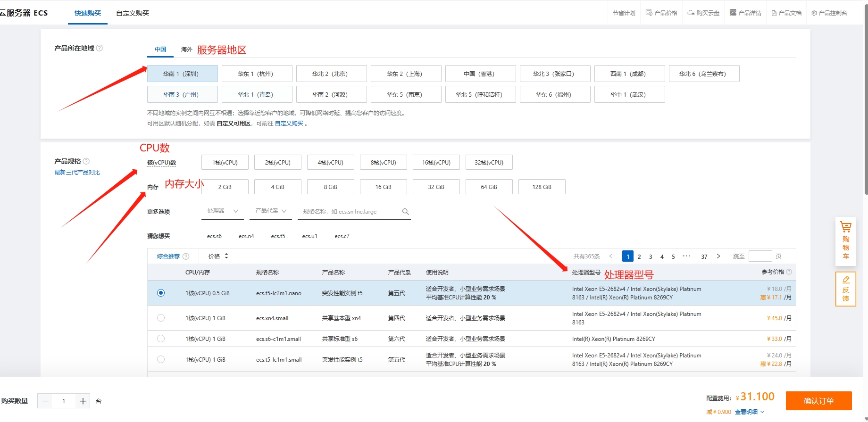
Task: Choose 2核(vCPU) option
Action: [x=278, y=162]
